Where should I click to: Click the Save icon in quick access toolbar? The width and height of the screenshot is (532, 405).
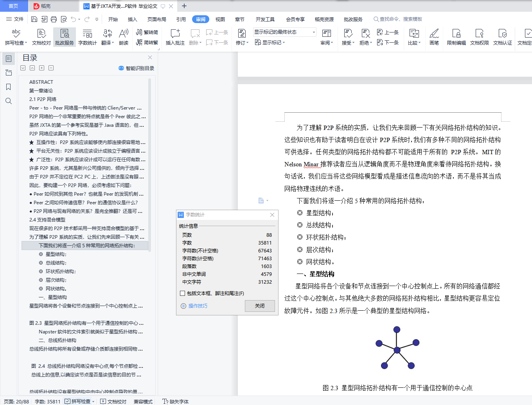tap(34, 19)
